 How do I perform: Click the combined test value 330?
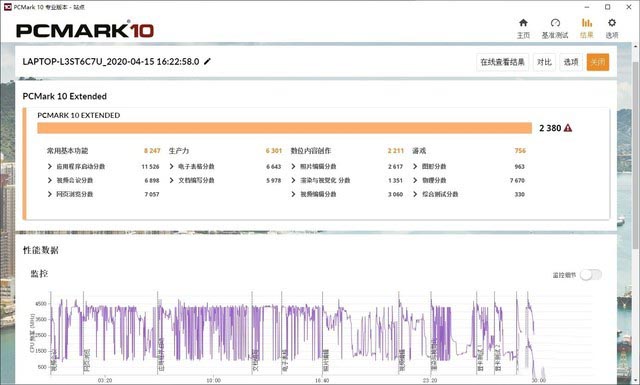520,194
